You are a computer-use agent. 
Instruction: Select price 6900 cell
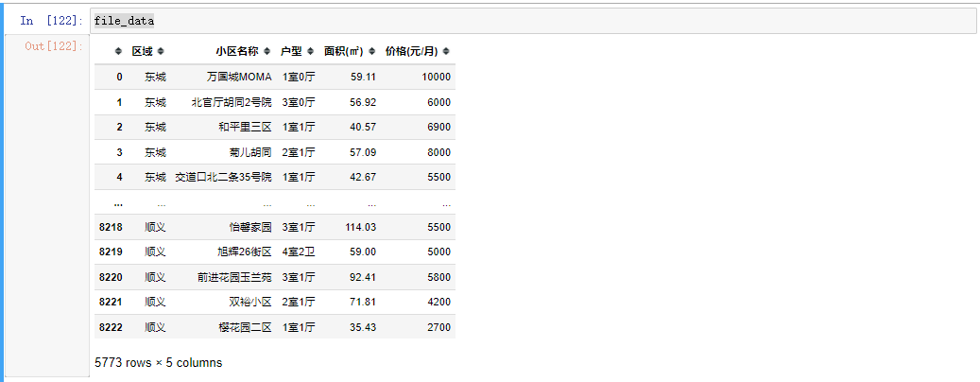click(x=439, y=127)
